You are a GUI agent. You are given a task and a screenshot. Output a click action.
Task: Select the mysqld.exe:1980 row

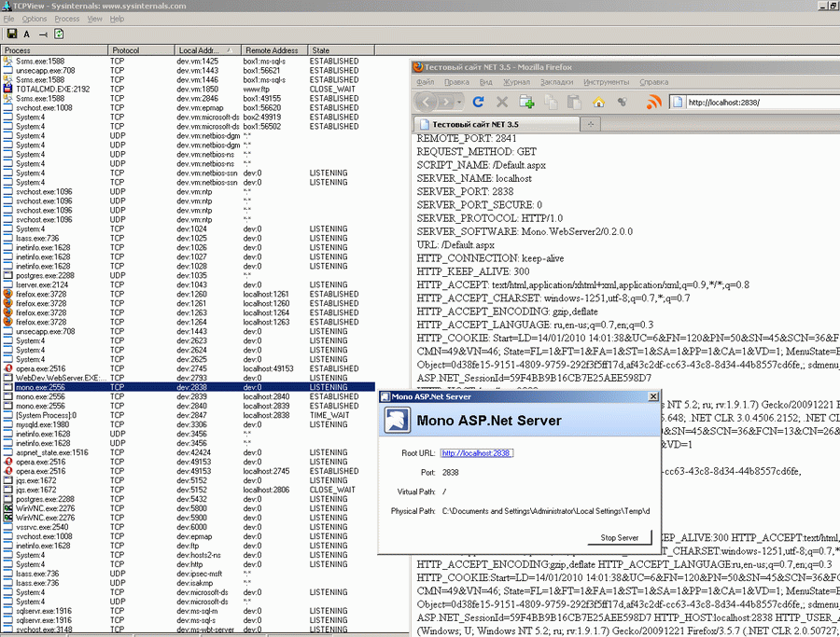[188, 424]
